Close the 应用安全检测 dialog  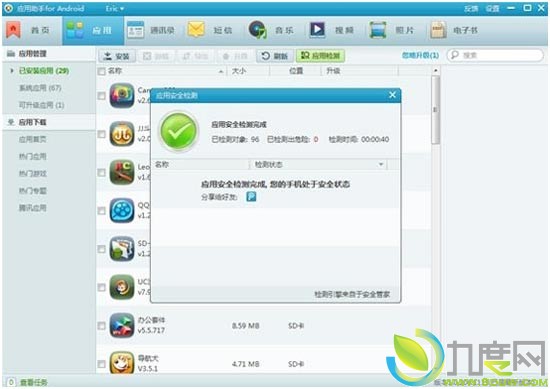point(393,95)
